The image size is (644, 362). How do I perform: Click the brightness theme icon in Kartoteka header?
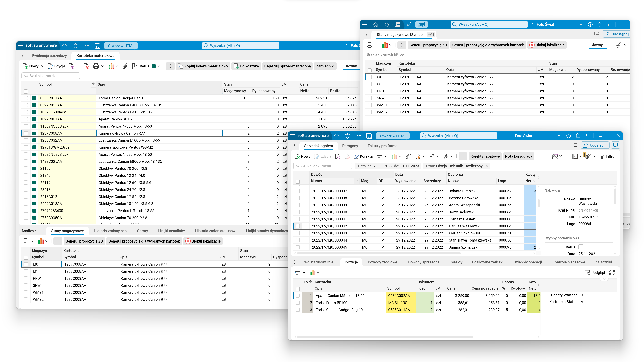click(75, 46)
